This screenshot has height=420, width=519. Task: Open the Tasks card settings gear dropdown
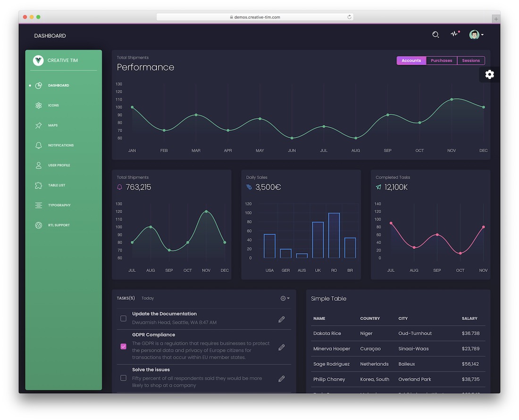click(285, 298)
